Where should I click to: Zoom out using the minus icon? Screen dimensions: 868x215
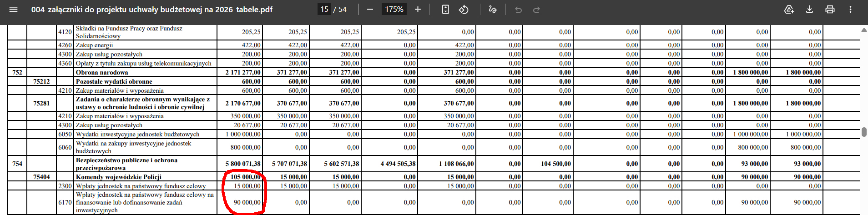coord(370,10)
